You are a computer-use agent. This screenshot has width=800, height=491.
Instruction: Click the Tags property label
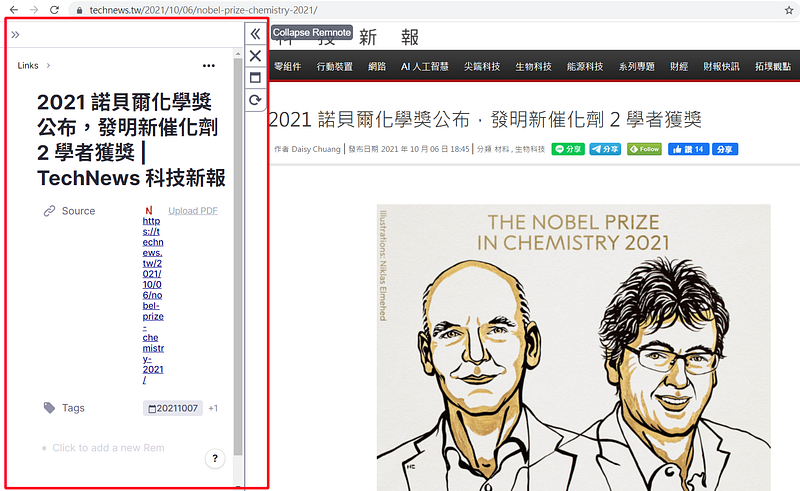73,408
